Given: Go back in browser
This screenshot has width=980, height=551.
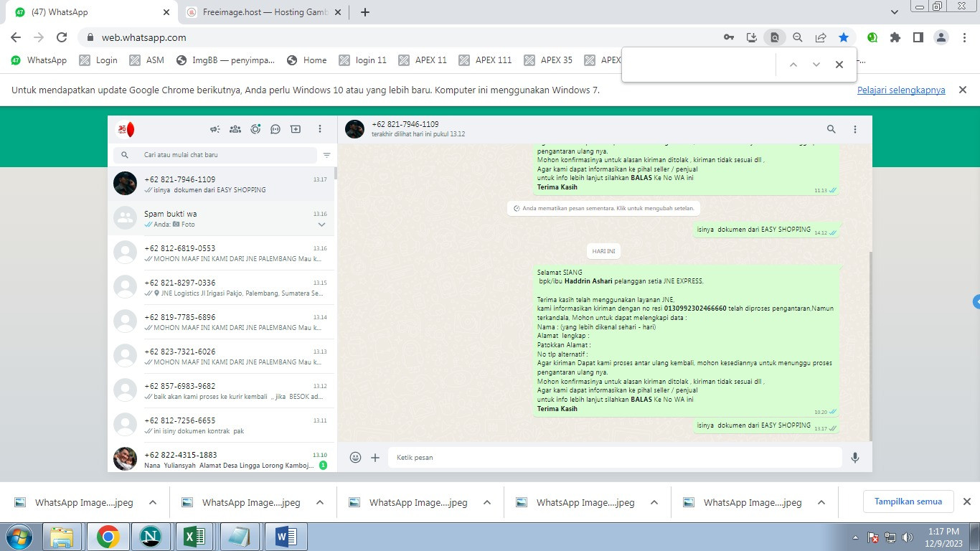Looking at the screenshot, I should [x=16, y=37].
